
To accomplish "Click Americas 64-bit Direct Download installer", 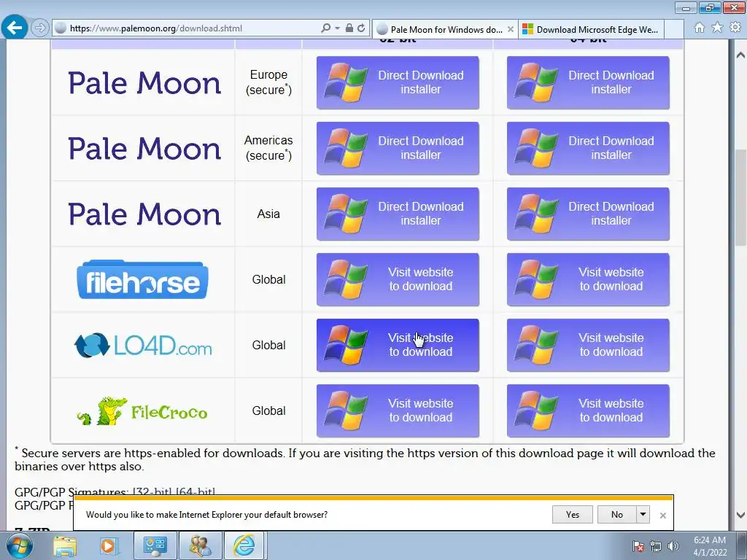I will point(588,149).
